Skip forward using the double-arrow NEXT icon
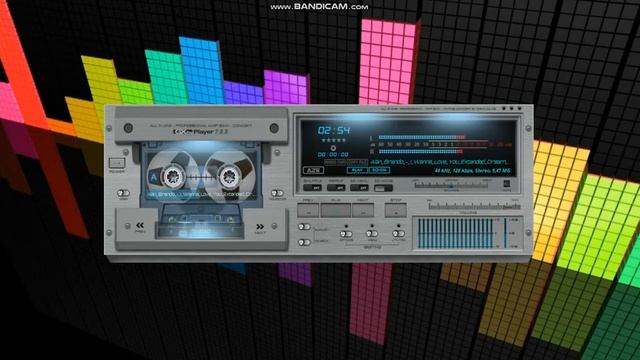This screenshot has height=360, width=640. pyautogui.click(x=260, y=227)
